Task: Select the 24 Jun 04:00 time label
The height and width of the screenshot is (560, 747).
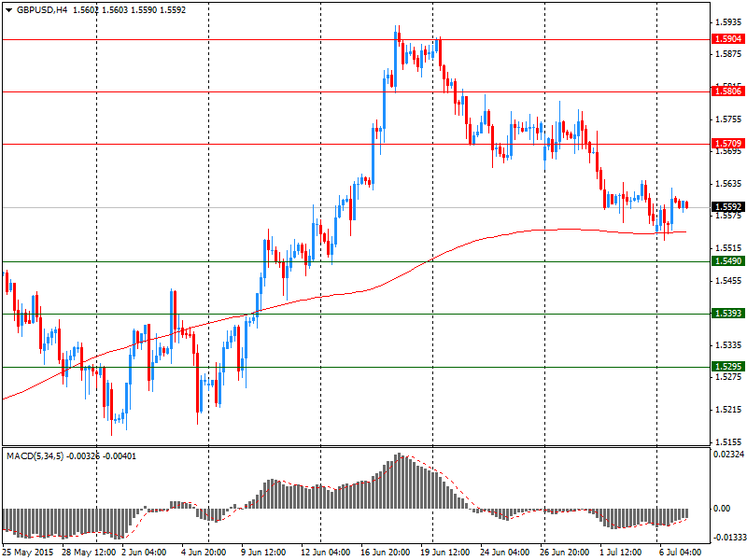Action: [x=505, y=553]
